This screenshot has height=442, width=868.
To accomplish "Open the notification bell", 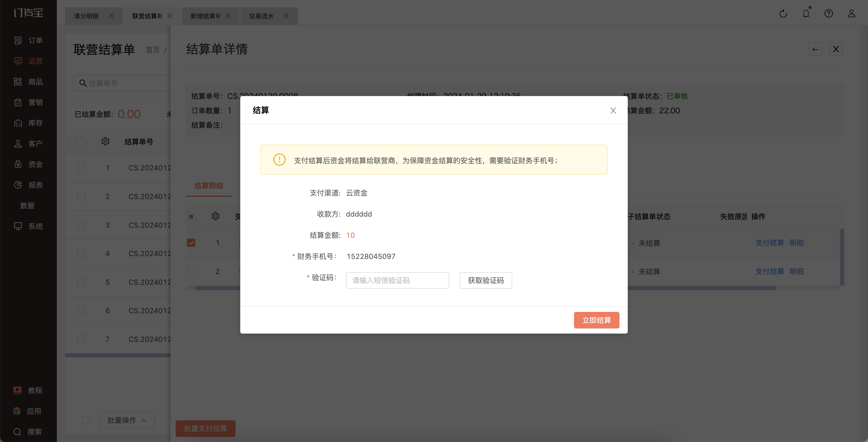I will tap(806, 14).
